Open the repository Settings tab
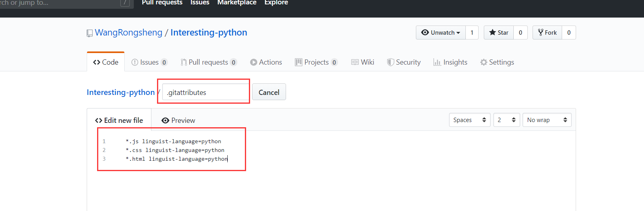Viewport: 644px width, 211px height. pyautogui.click(x=497, y=62)
